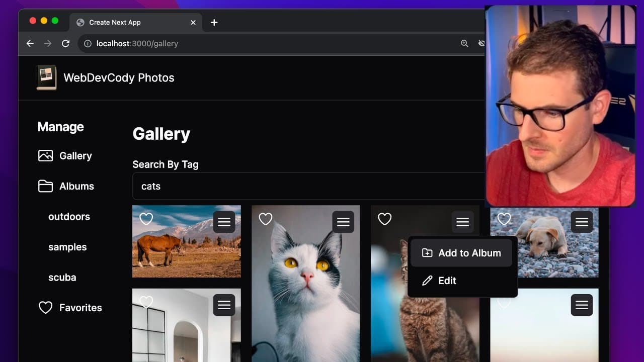Image resolution: width=644 pixels, height=362 pixels.
Task: Favorite the dog on pebbles photo
Action: coord(504,219)
